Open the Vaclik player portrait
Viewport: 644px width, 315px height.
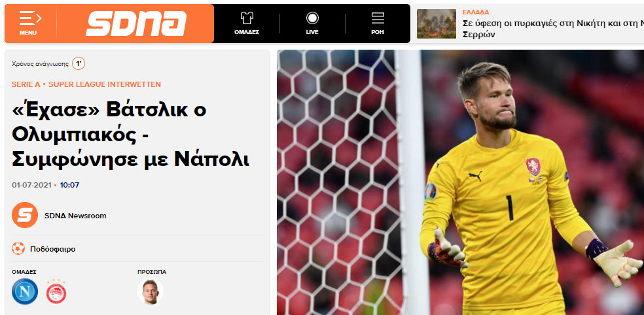(x=151, y=291)
